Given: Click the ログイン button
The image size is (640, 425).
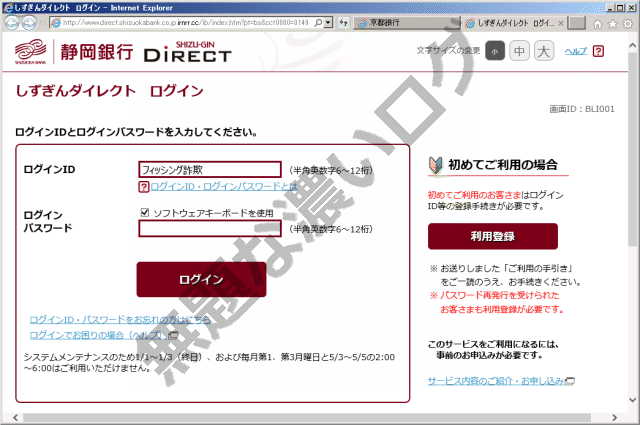Looking at the screenshot, I should tap(201, 280).
